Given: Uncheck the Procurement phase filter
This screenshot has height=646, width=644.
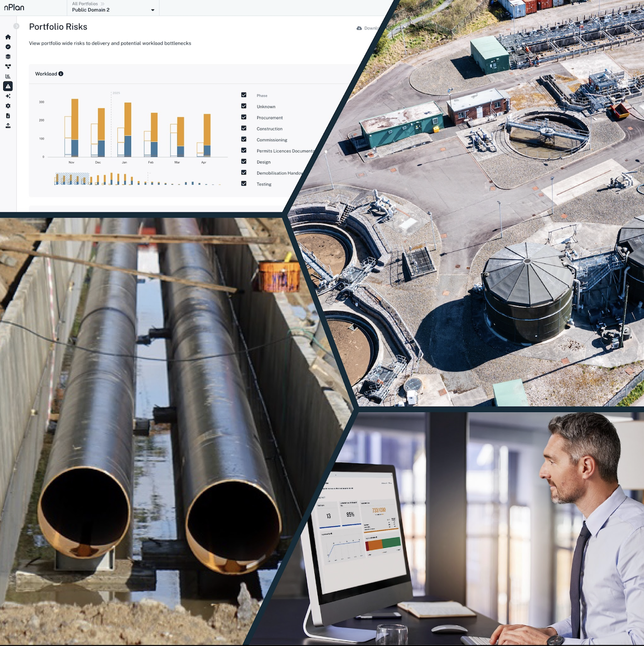Looking at the screenshot, I should coord(244,117).
